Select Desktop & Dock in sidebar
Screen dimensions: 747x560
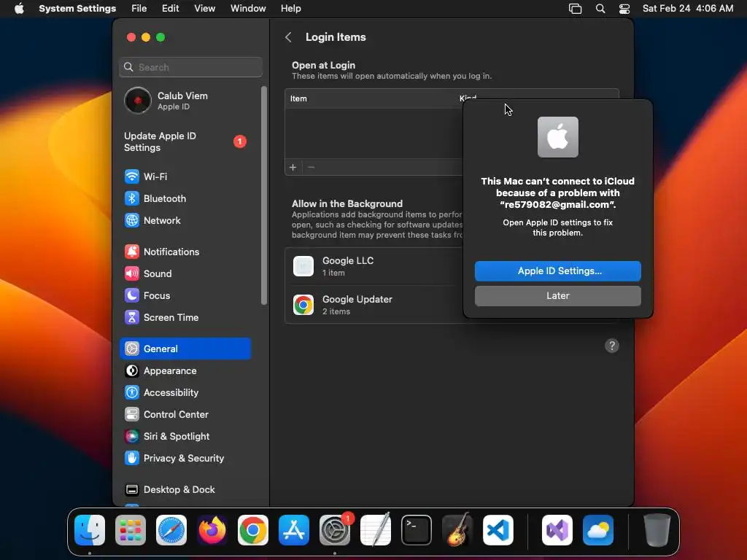185,489
